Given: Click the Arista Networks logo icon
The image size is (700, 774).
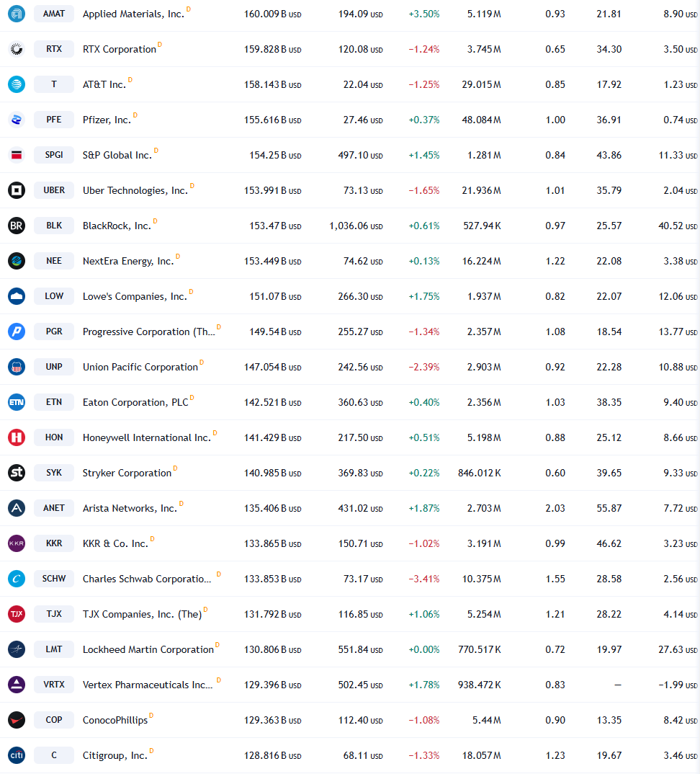Looking at the screenshot, I should [17, 508].
